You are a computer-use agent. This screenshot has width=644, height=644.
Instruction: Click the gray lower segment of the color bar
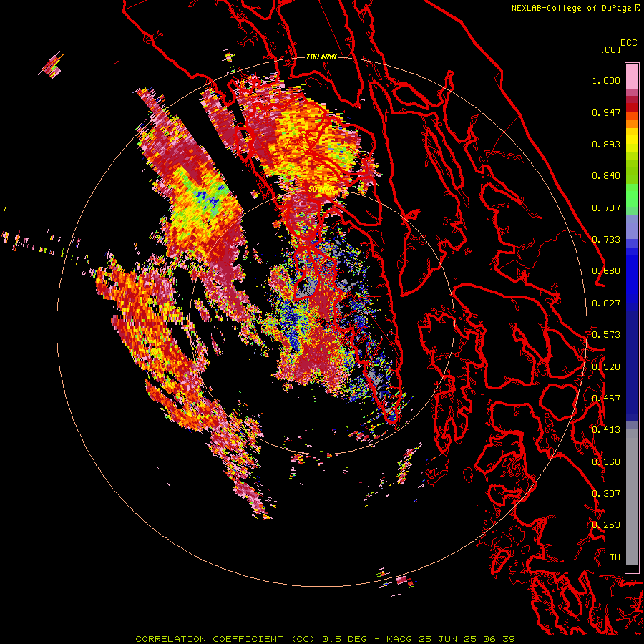pyautogui.click(x=632, y=497)
